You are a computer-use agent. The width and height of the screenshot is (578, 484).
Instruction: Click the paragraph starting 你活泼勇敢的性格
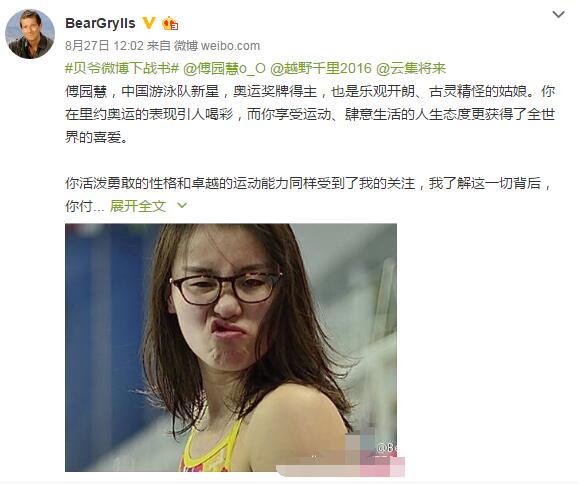point(309,194)
